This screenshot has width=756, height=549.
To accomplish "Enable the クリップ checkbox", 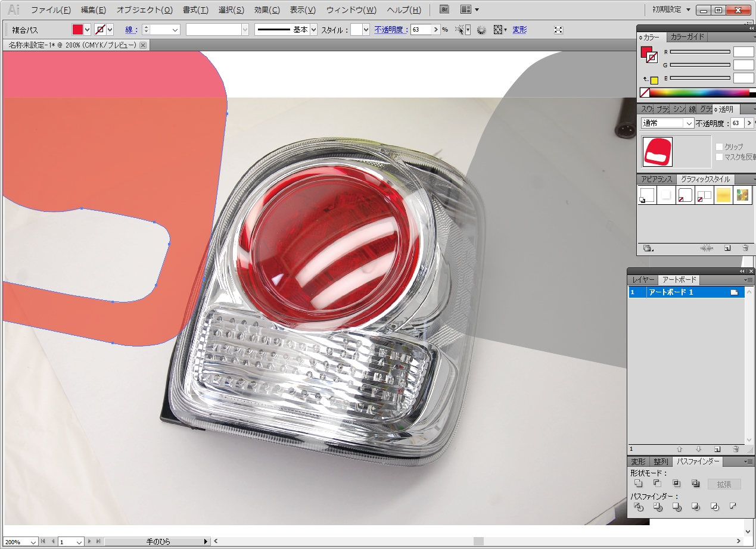I will click(719, 146).
